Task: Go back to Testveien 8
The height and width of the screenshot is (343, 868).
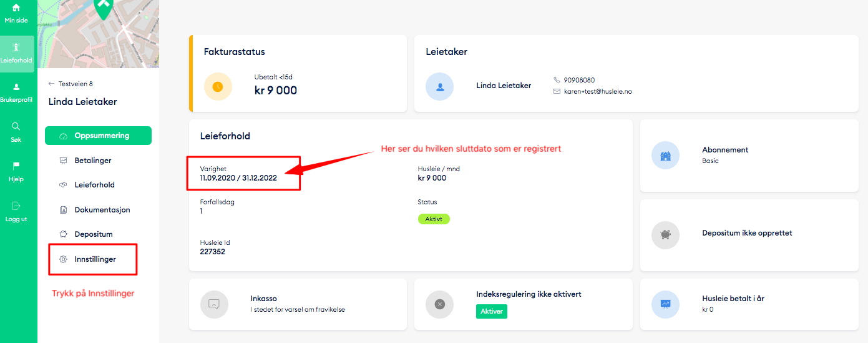Action: [x=71, y=84]
